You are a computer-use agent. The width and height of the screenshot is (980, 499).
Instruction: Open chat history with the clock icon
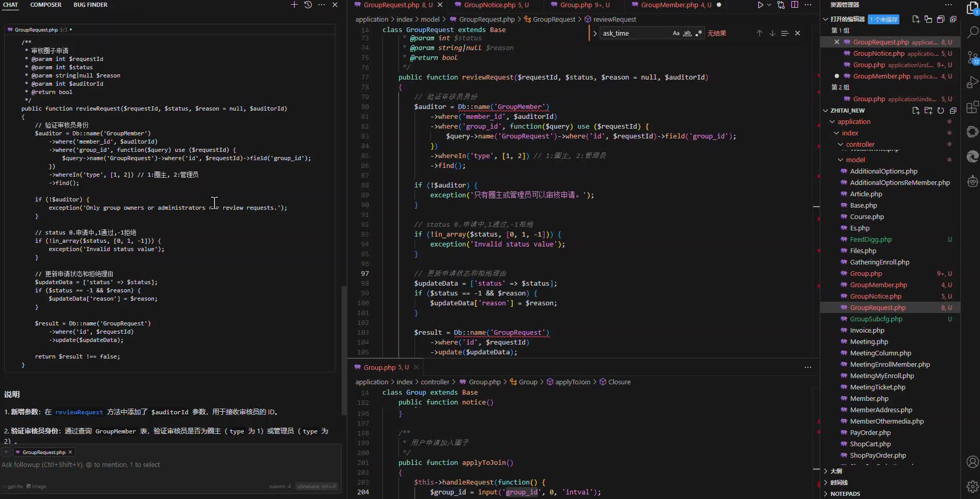point(308,5)
